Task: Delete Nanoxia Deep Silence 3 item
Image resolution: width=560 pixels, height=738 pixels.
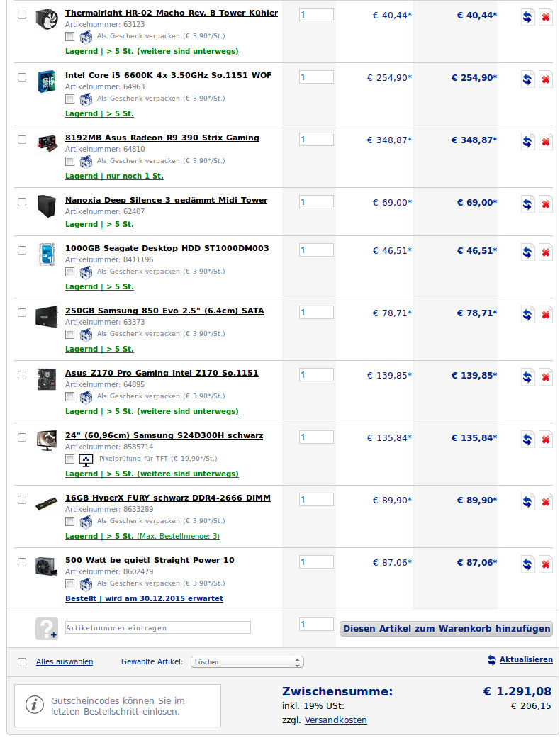Action: (546, 204)
